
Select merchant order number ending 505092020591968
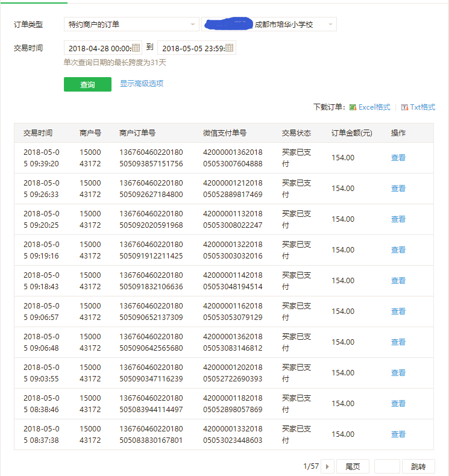coord(151,219)
